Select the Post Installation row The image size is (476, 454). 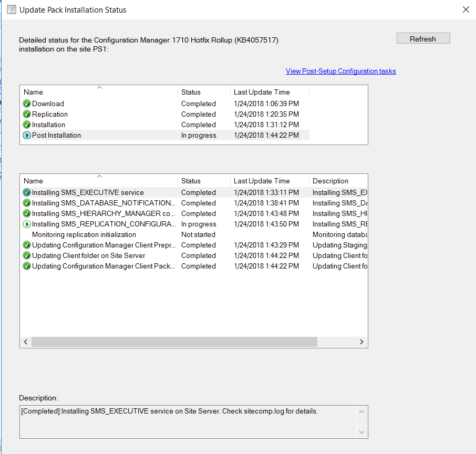pos(165,135)
